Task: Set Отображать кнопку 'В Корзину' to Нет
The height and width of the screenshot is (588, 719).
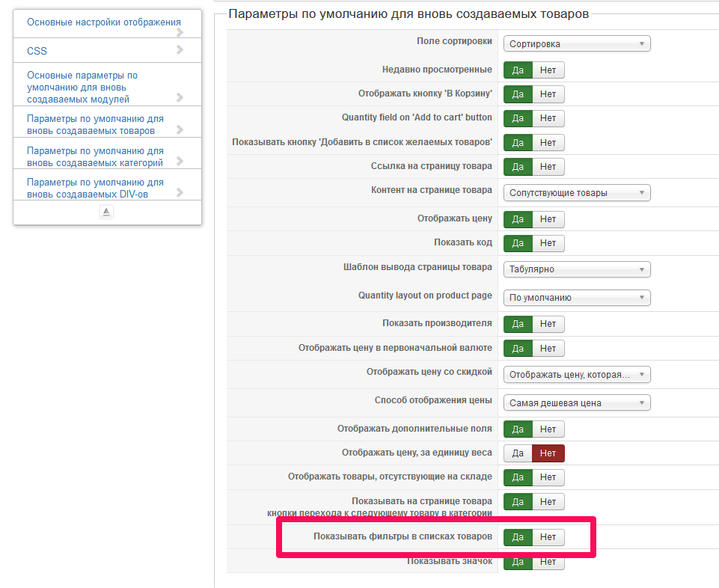Action: [x=548, y=94]
